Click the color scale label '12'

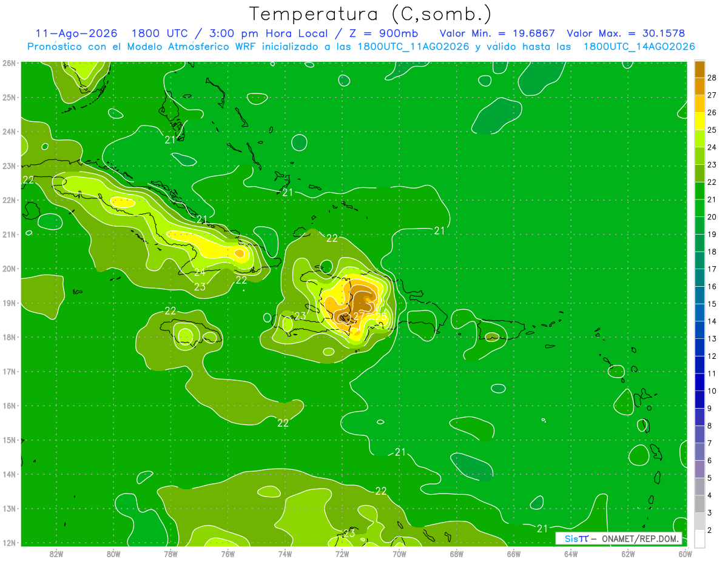[x=712, y=356]
